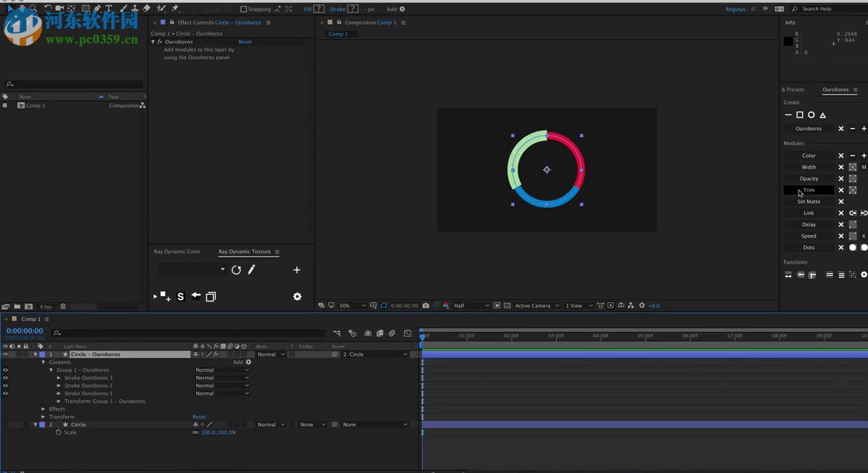Switch to the Effects & Presets tab
Screen dimensions: 868x473
(792, 90)
